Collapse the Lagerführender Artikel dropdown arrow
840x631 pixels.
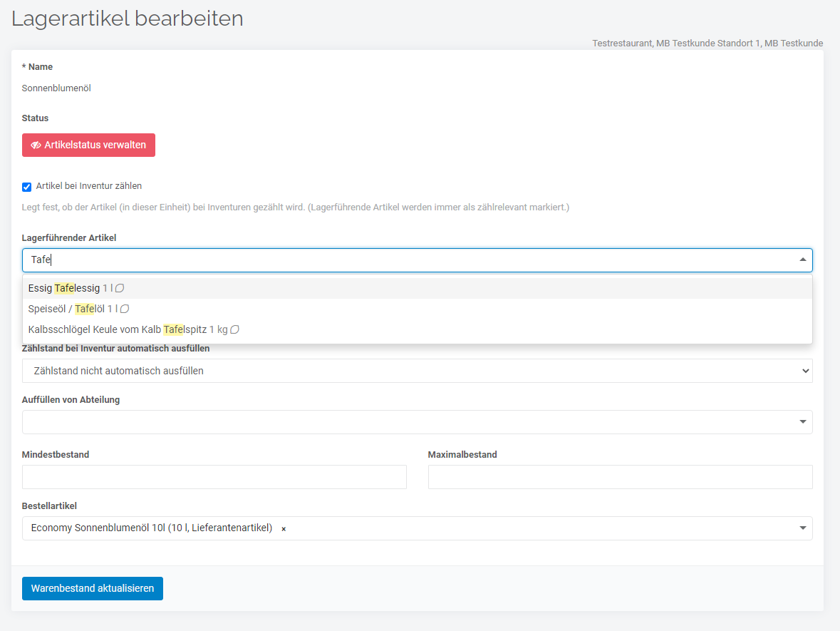[x=802, y=260]
